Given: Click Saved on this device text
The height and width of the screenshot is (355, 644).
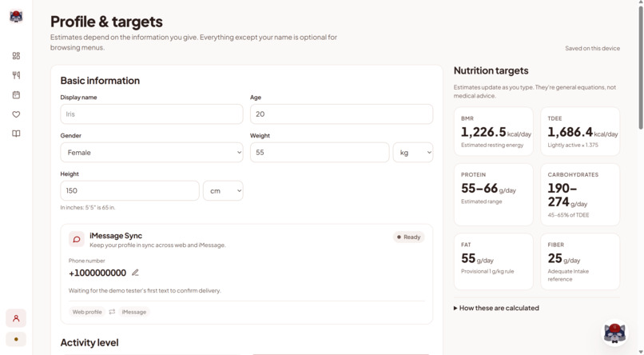Looking at the screenshot, I should (x=592, y=48).
